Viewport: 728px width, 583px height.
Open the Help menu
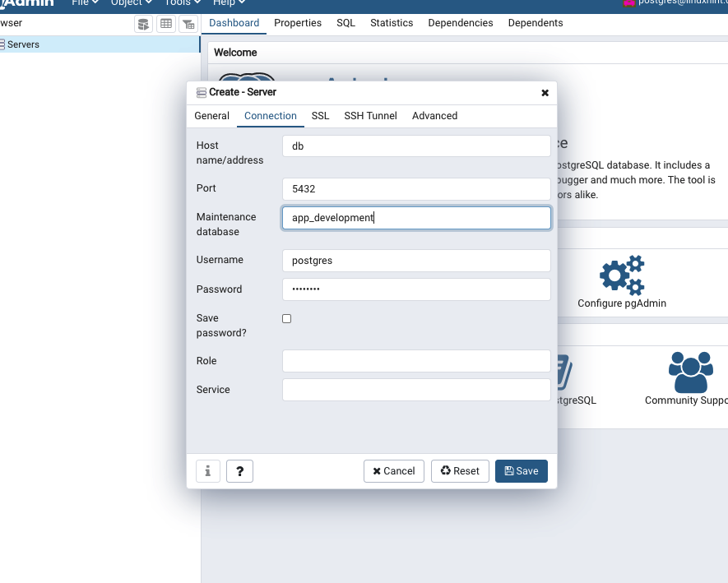tap(229, 2)
